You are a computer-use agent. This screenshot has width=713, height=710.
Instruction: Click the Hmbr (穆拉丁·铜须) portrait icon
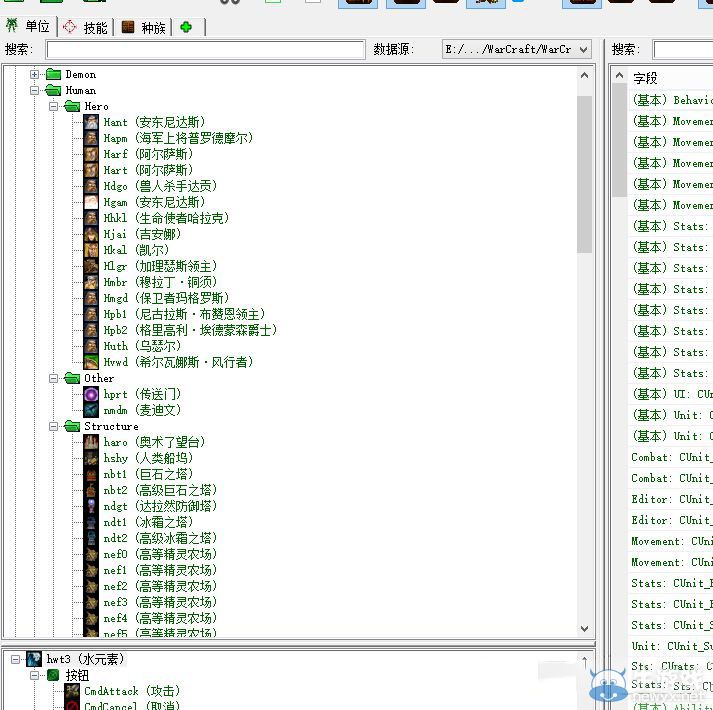point(91,282)
